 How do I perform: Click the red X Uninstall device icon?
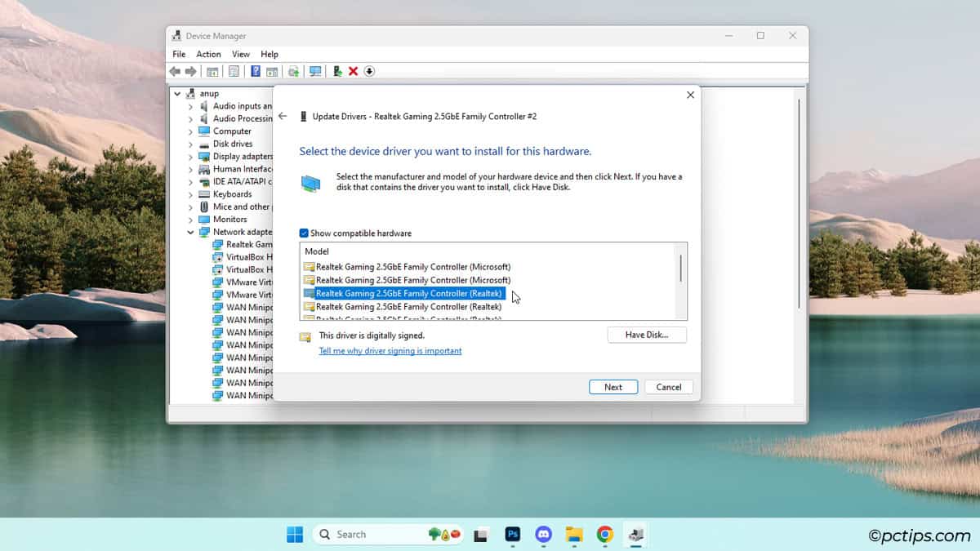point(353,72)
